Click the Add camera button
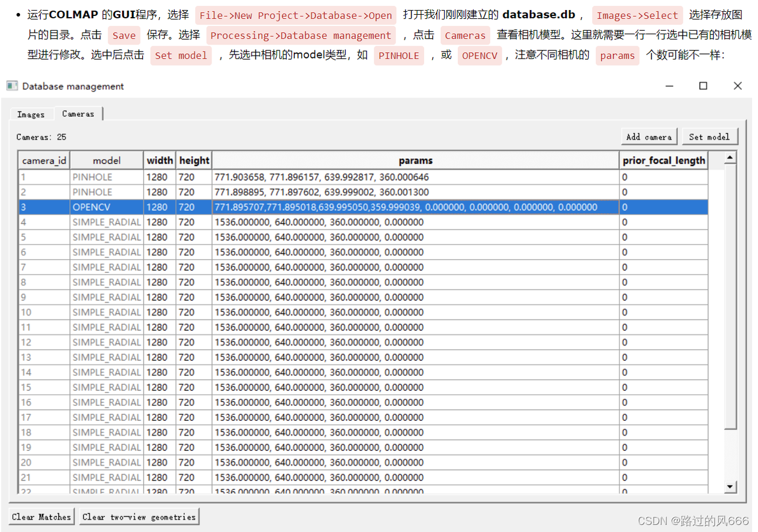The image size is (758, 532). click(x=649, y=137)
